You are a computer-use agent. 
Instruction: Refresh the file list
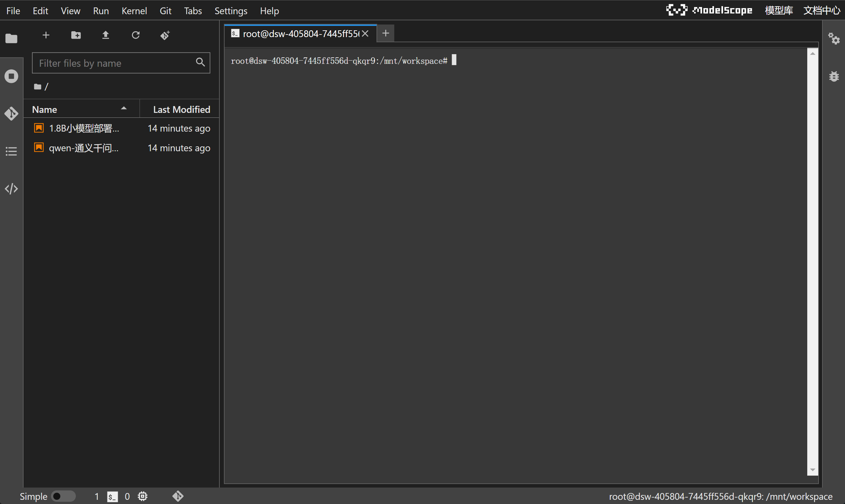tap(136, 35)
